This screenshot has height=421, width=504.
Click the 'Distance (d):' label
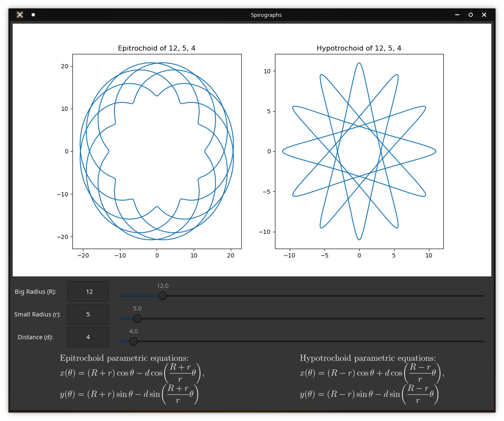click(x=35, y=337)
